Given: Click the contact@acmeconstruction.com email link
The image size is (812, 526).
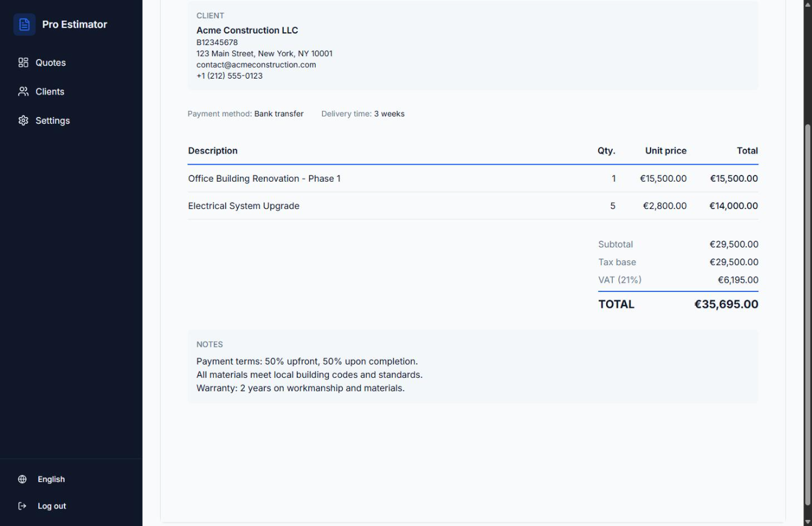Looking at the screenshot, I should pos(256,64).
